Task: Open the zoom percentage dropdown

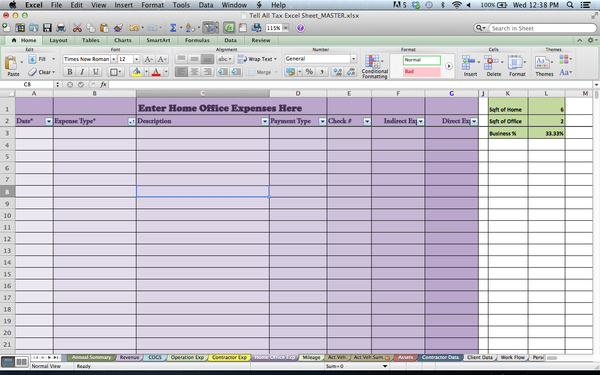Action: click(x=285, y=28)
